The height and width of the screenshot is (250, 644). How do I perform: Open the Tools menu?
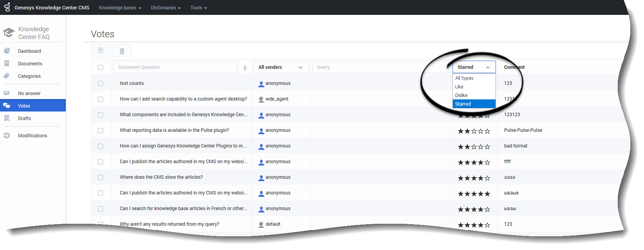[199, 8]
